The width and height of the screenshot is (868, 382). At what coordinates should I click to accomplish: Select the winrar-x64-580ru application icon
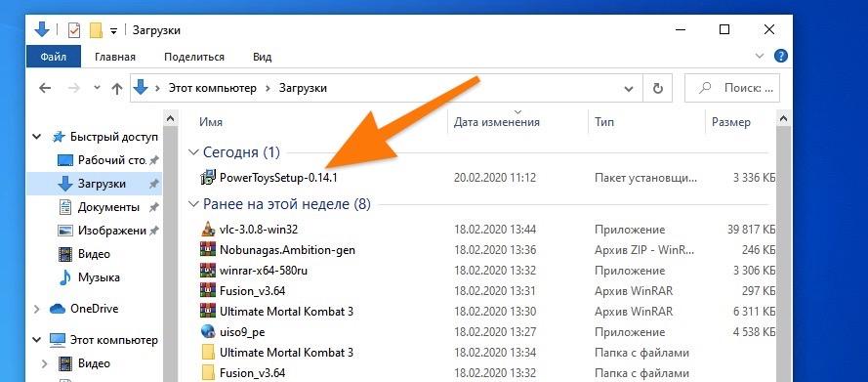tap(208, 270)
